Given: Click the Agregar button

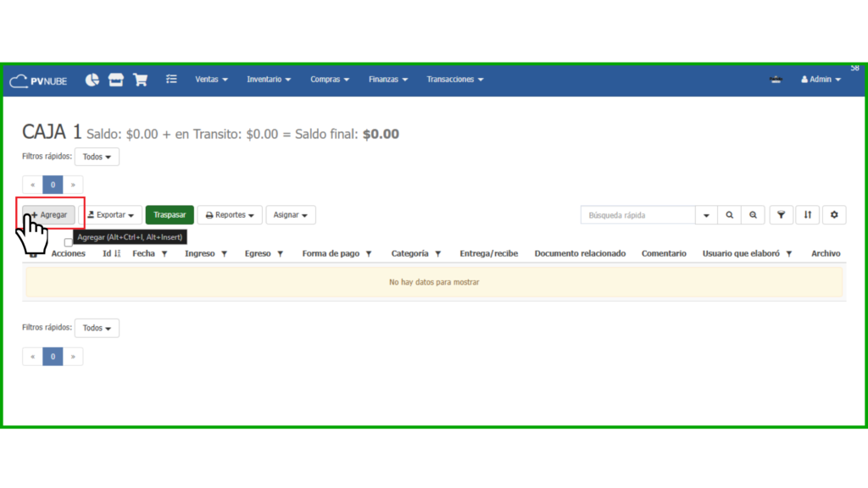Looking at the screenshot, I should tap(49, 215).
